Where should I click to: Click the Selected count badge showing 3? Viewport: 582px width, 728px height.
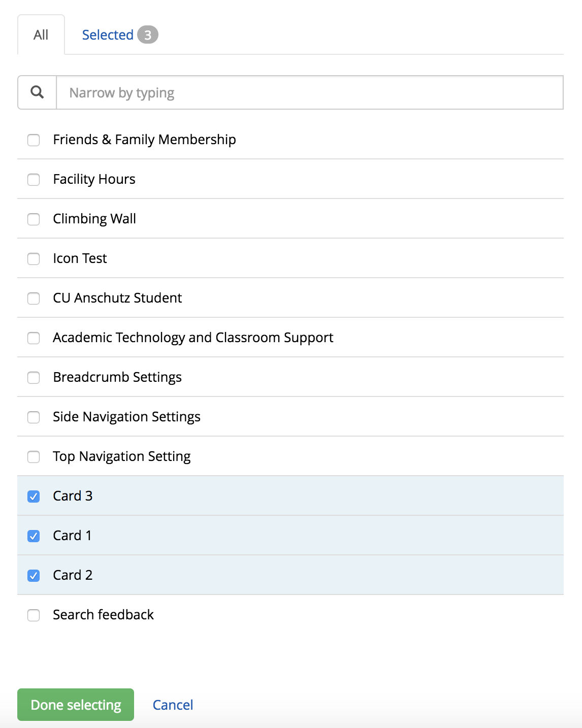(x=149, y=35)
